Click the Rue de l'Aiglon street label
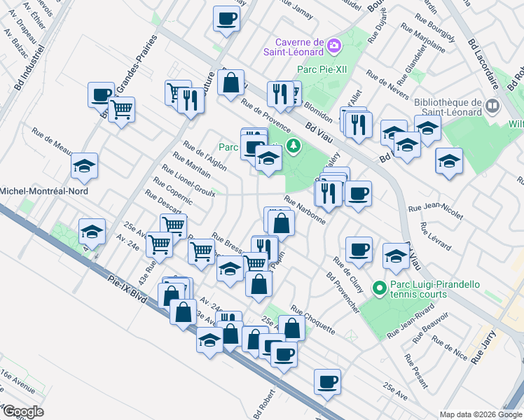 (205, 155)
